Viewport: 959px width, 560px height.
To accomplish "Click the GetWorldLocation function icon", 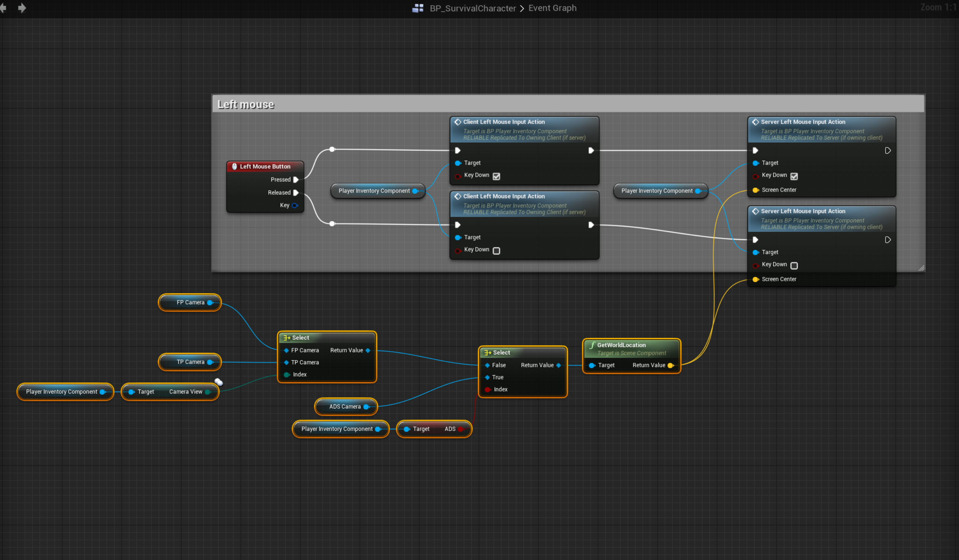I will tap(592, 345).
